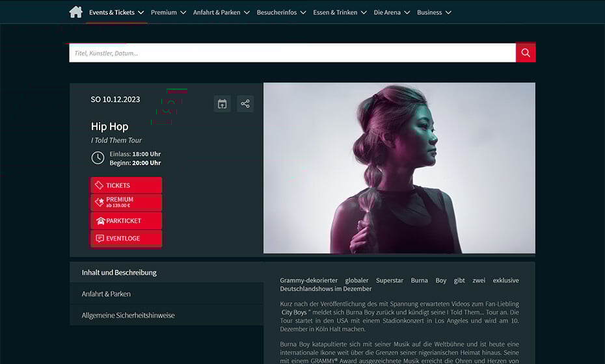Screen dimensions: 605x364
Task: Click the star ticket icon on PREMIUM
Action: tap(100, 201)
